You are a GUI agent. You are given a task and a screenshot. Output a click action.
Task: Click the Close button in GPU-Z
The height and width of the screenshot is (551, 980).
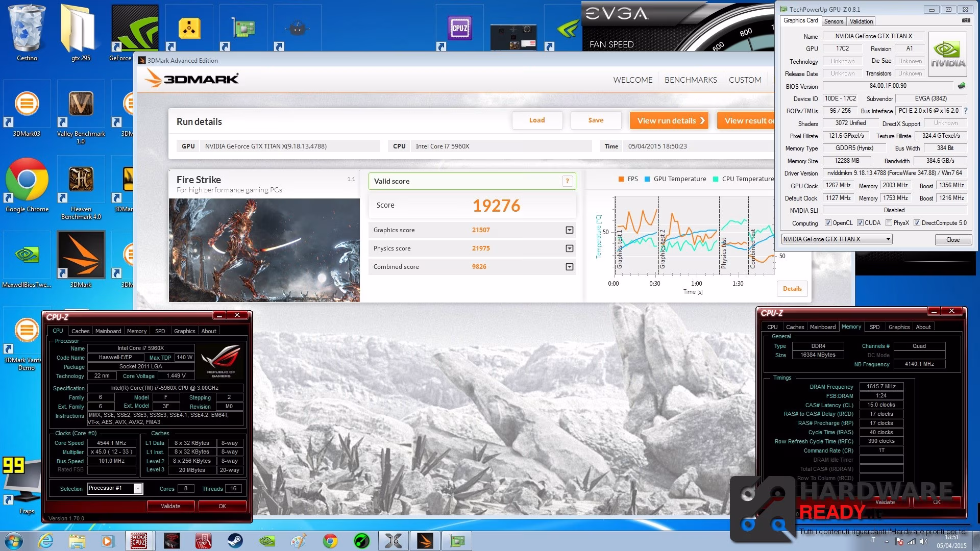[x=952, y=240]
